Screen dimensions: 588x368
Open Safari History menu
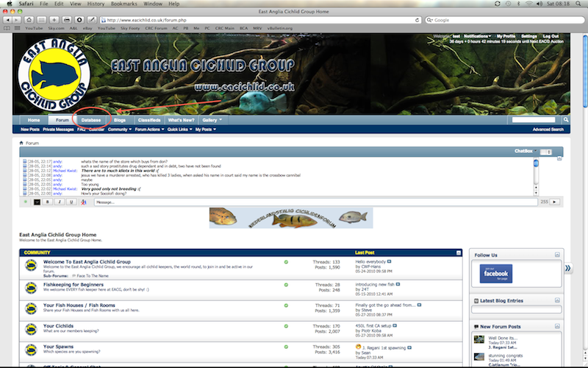pos(96,4)
